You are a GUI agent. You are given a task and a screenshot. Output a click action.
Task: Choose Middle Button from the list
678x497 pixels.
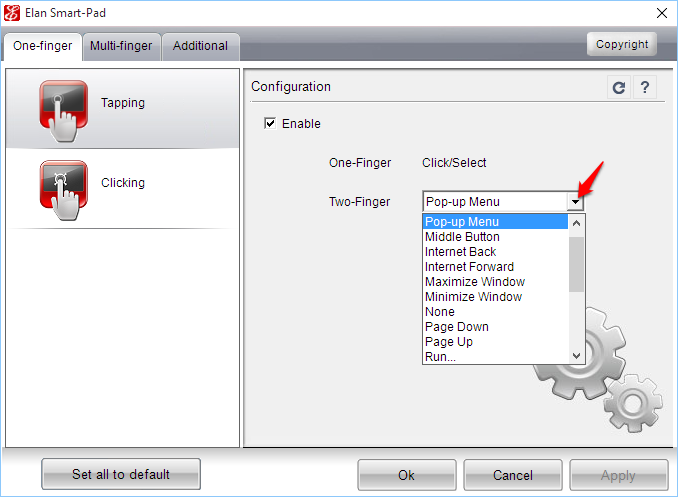point(495,237)
